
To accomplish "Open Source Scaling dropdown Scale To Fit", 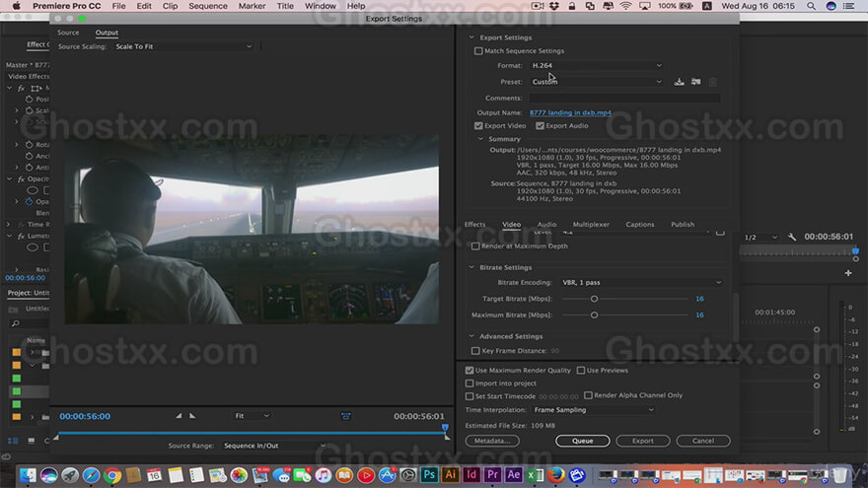I will click(x=183, y=46).
